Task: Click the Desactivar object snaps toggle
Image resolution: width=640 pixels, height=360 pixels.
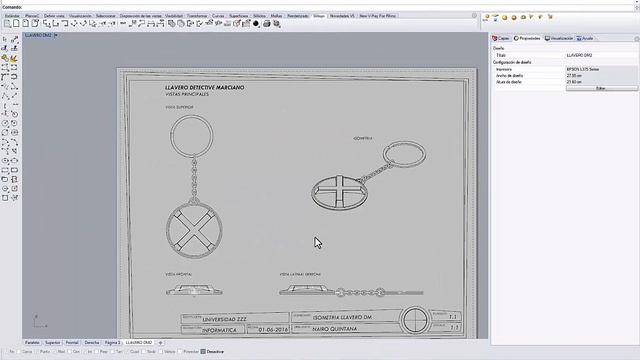Action: click(x=212, y=351)
